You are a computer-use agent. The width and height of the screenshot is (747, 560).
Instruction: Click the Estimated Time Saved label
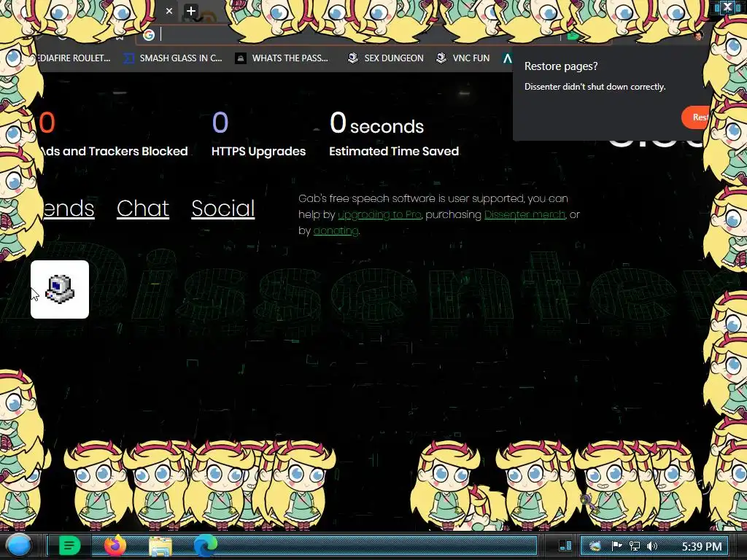coord(394,152)
